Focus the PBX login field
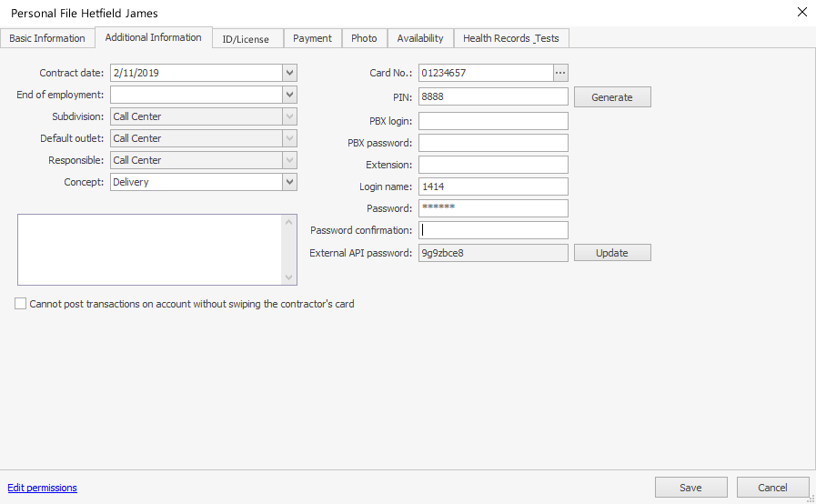816x504 pixels. 493,121
